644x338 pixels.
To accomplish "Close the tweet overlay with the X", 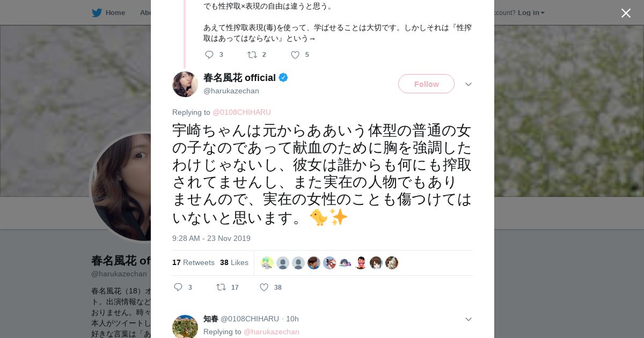I will point(626,13).
